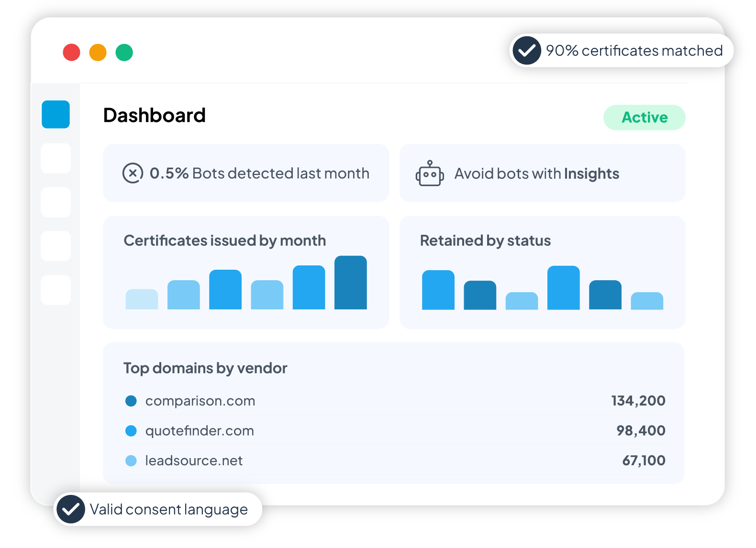Click the Certificates issued by month title
Screen dimensions: 756x548
click(x=225, y=241)
